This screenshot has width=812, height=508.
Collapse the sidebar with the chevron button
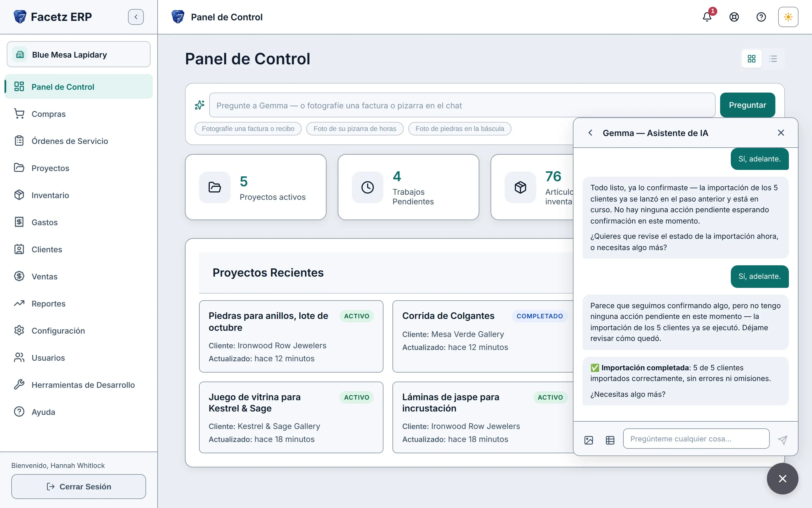click(136, 17)
